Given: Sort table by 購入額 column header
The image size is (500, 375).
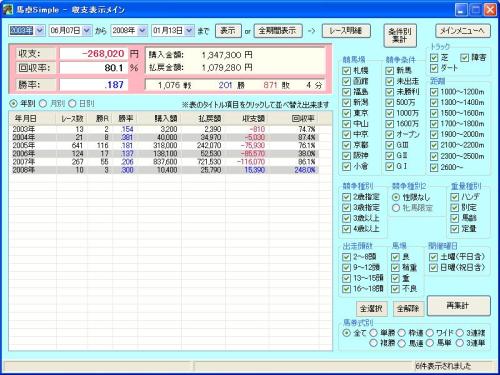Looking at the screenshot, I should (x=160, y=118).
